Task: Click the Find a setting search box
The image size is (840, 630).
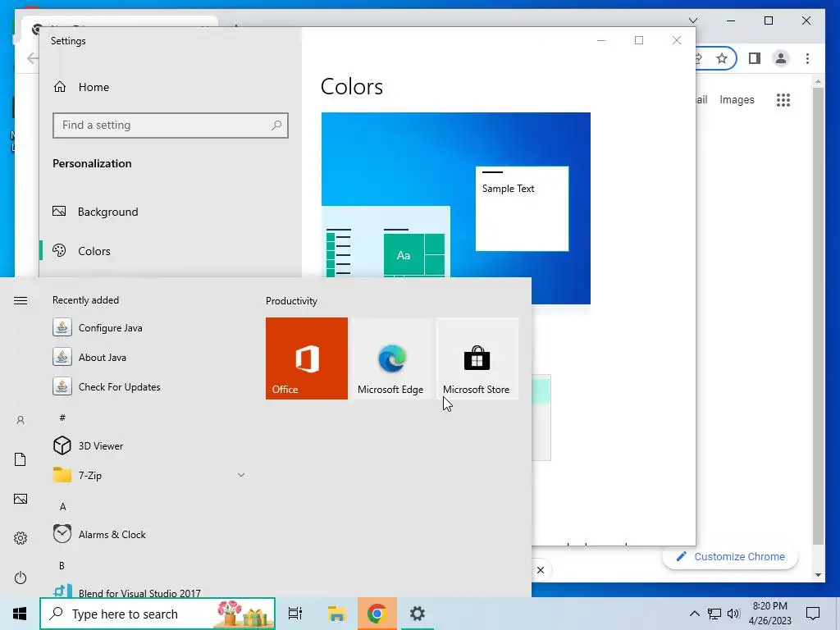Action: 171,126
